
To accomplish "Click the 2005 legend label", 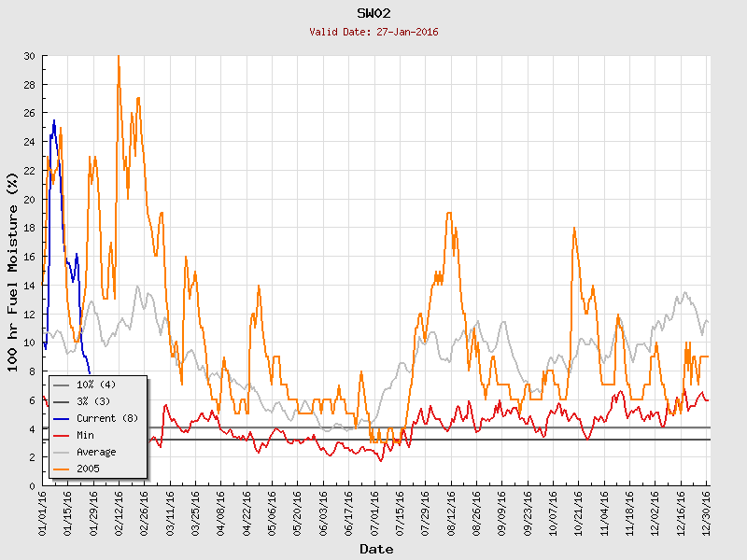I will tap(89, 469).
